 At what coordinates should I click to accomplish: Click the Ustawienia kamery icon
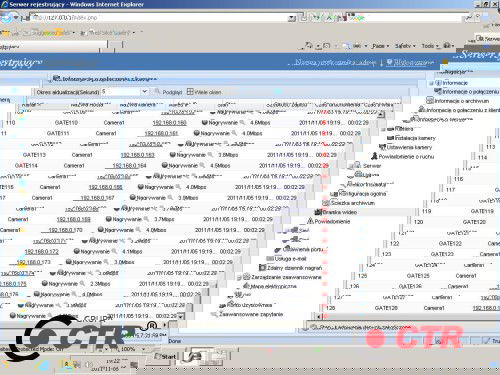click(x=382, y=147)
